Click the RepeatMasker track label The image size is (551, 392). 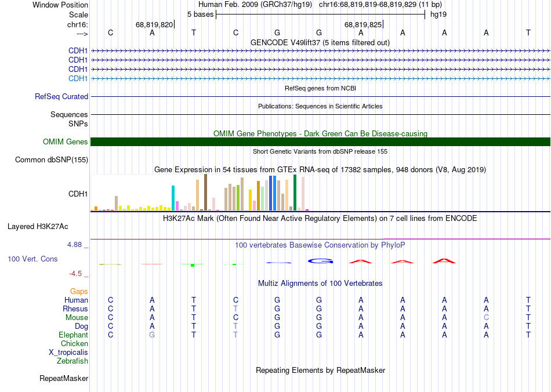coord(64,379)
